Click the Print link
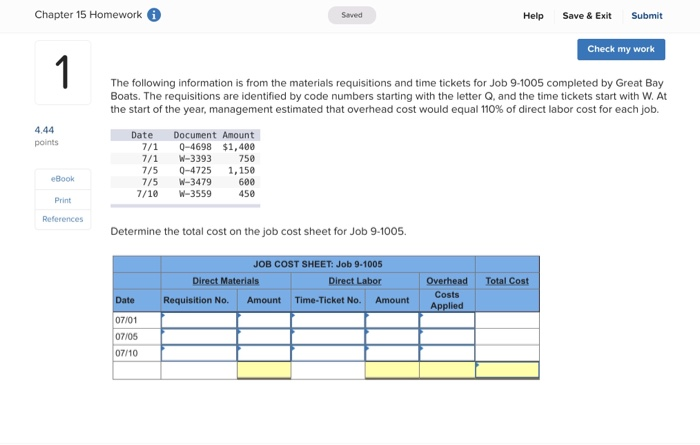Screen dimensions: 700x445 [x=62, y=200]
